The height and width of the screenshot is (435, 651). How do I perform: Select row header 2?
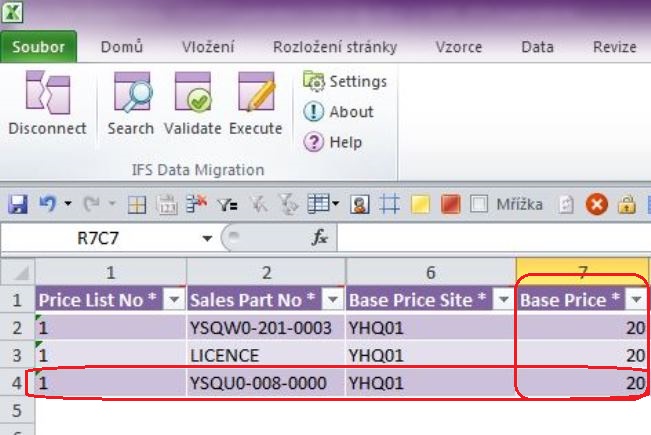[17, 327]
